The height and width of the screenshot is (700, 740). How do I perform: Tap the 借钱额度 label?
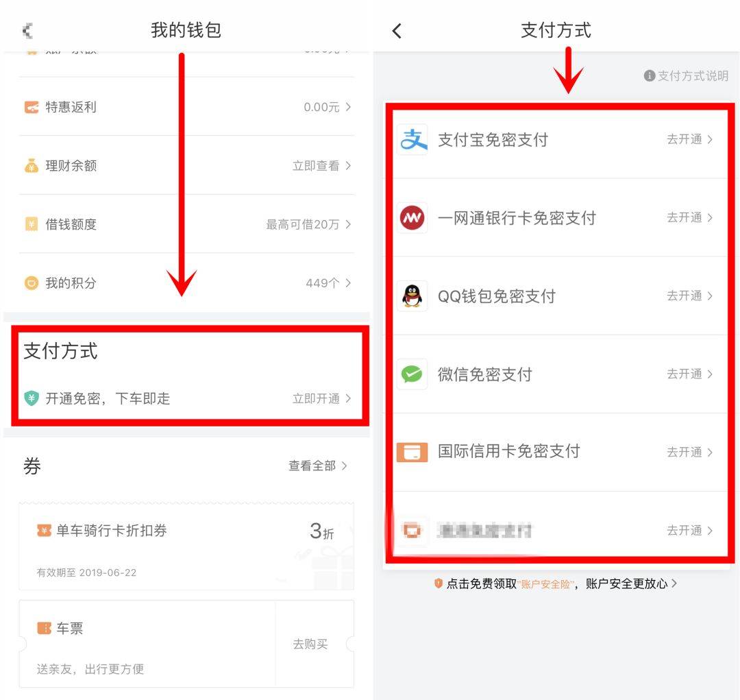(x=71, y=224)
